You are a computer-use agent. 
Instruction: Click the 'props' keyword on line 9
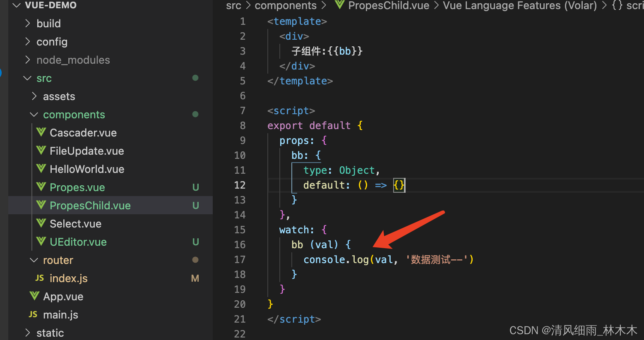tap(294, 141)
